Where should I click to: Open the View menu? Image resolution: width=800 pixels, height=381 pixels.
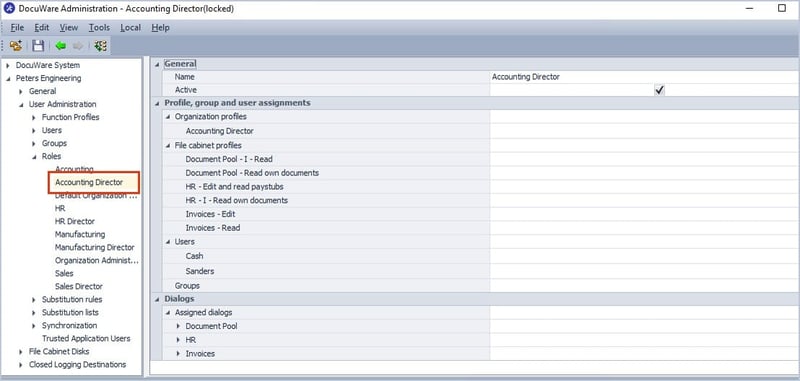click(x=69, y=28)
